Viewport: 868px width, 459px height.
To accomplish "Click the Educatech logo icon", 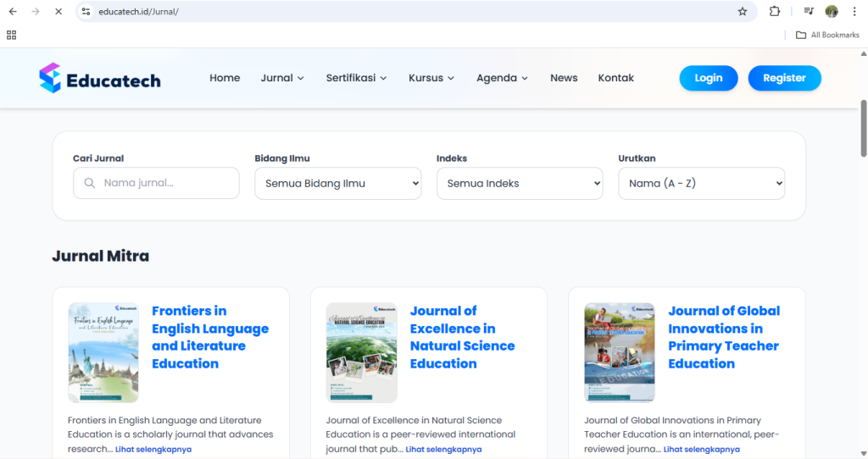I will (x=50, y=78).
